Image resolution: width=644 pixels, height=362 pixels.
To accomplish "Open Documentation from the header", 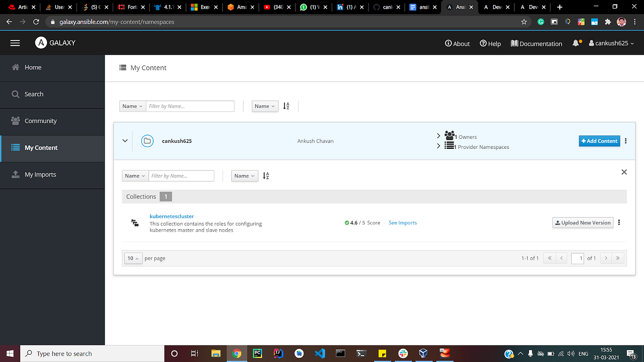I will (536, 43).
